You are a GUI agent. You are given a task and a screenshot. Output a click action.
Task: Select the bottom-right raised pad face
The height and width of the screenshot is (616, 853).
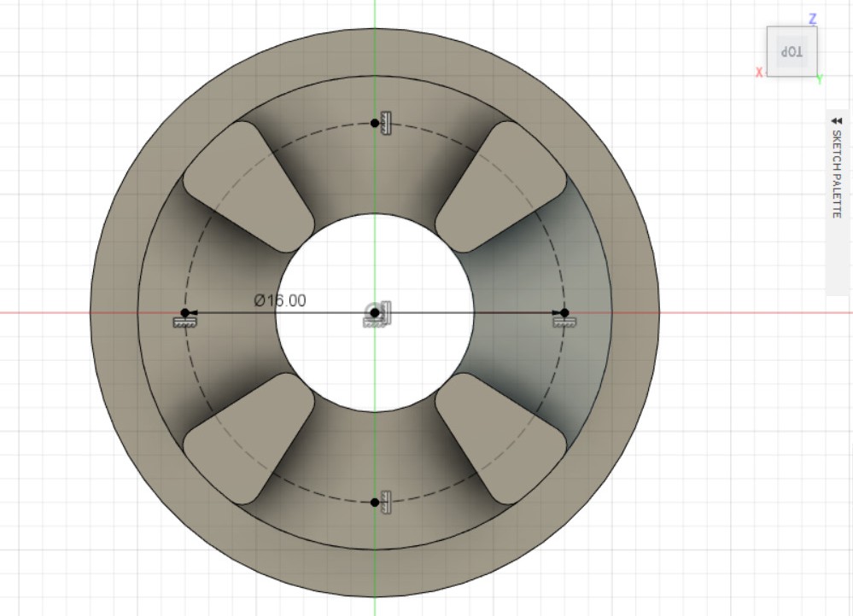tap(502, 437)
